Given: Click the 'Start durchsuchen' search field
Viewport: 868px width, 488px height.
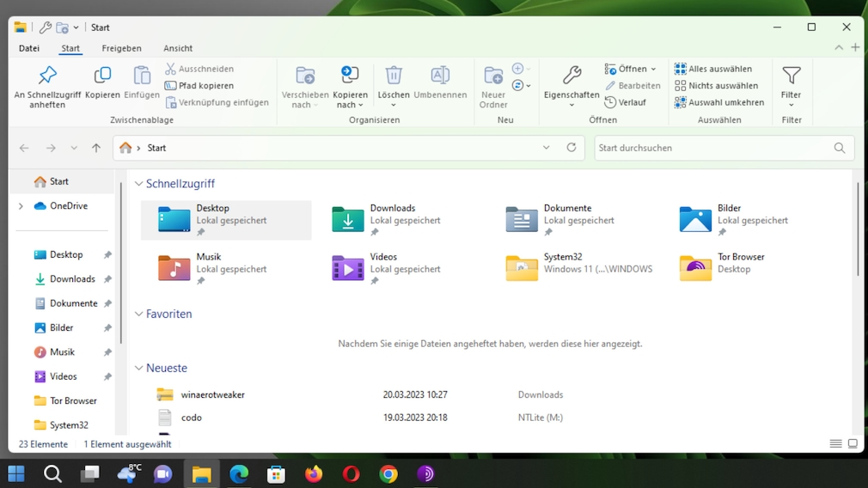Looking at the screenshot, I should pos(713,148).
